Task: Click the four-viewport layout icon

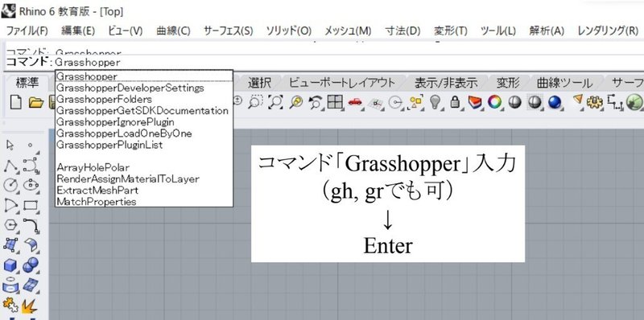Action: 335,102
